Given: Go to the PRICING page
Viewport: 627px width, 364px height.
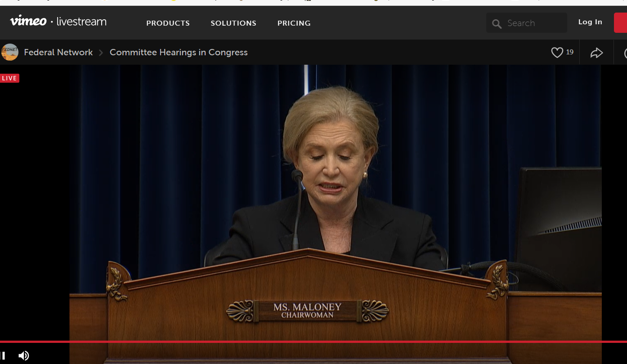Looking at the screenshot, I should pyautogui.click(x=294, y=23).
